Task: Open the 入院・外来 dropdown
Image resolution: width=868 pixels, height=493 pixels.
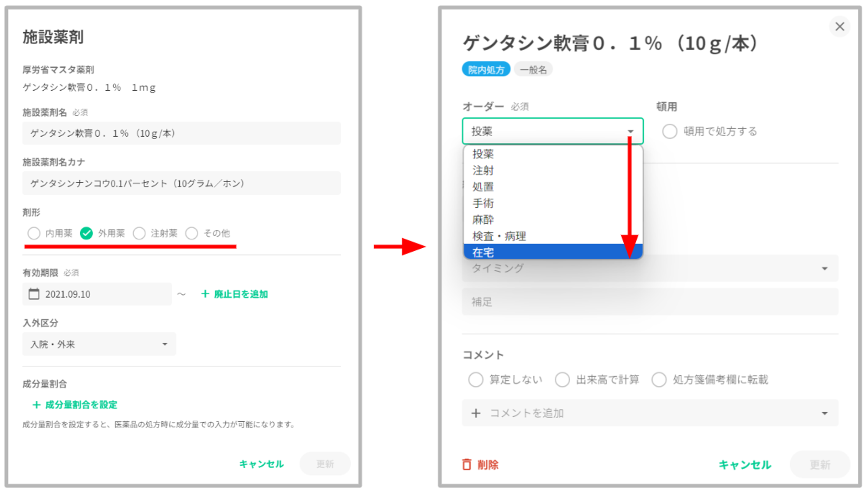Action: tap(99, 344)
